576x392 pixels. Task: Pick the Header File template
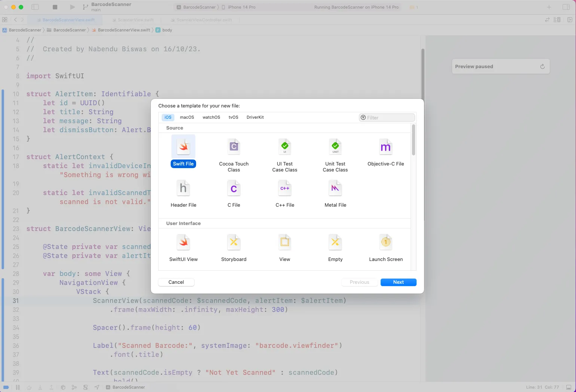coord(183,194)
